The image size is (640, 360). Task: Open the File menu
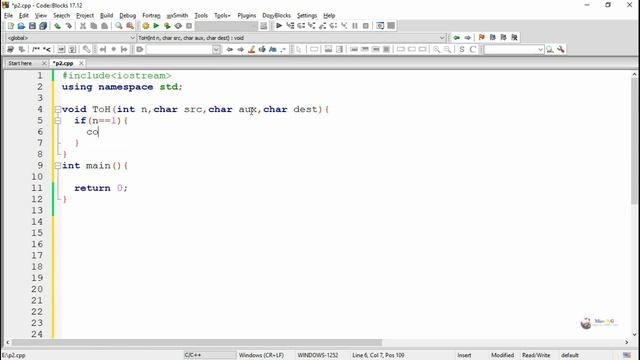click(x=9, y=16)
